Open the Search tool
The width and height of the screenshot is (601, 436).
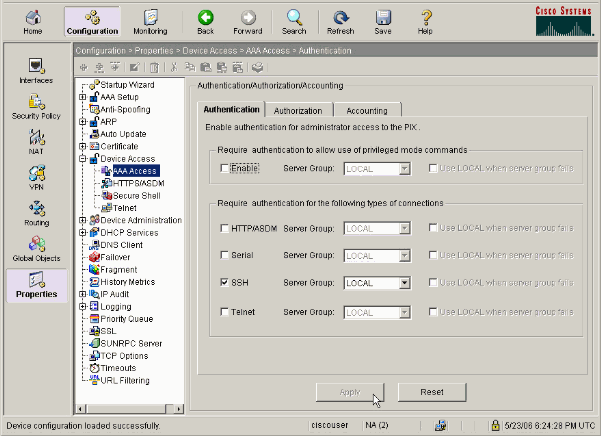click(294, 22)
